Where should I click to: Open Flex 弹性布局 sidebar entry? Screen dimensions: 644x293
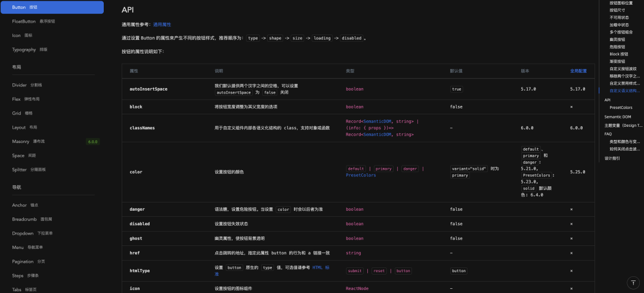(x=52, y=99)
